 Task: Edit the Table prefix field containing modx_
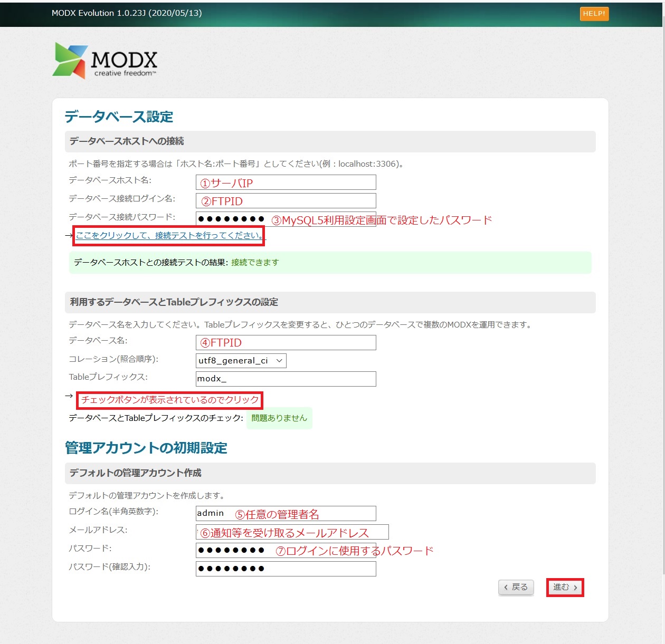click(286, 379)
